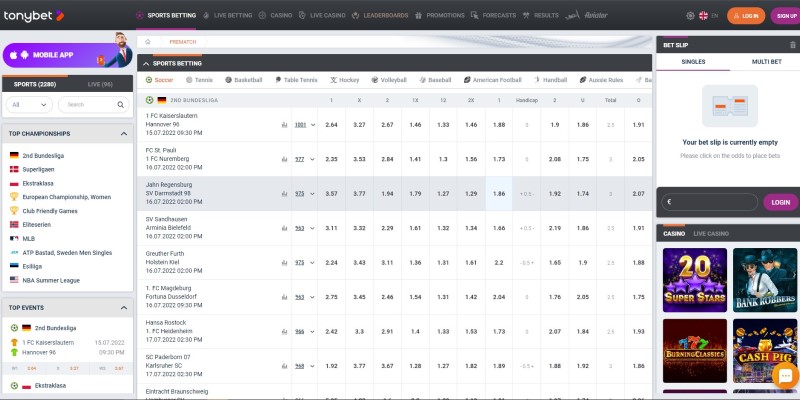This screenshot has width=800, height=400.
Task: Collapse the Top Championships panel
Action: (124, 134)
